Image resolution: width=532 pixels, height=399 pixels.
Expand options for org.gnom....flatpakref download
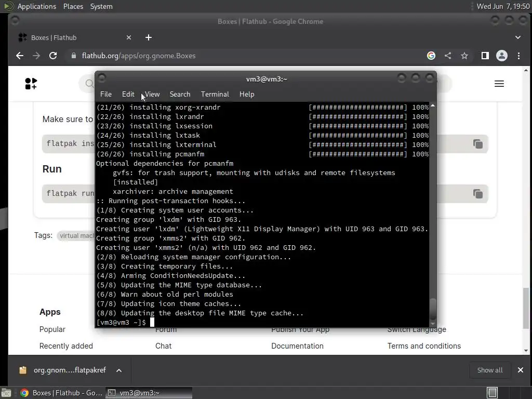pos(119,370)
